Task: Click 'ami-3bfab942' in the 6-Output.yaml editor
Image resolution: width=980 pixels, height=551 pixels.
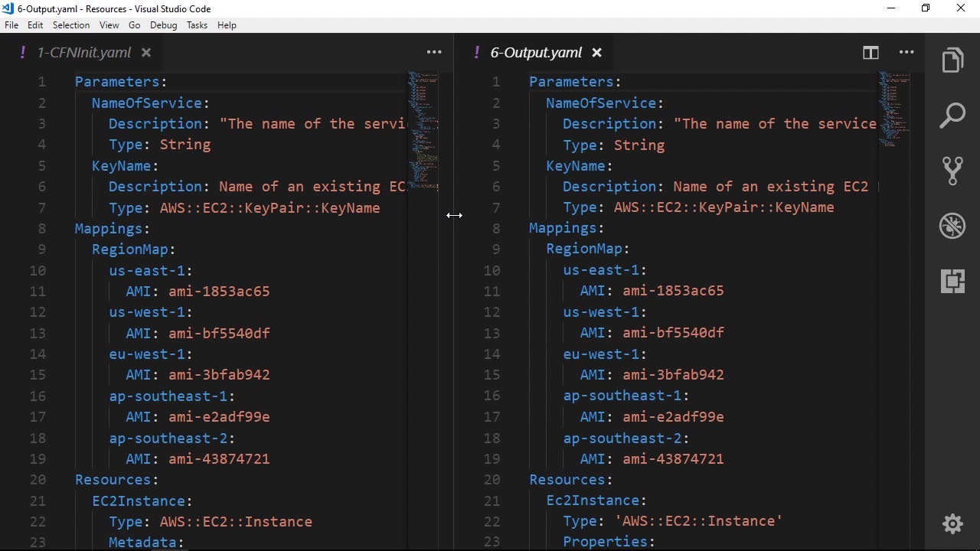Action: (x=673, y=374)
